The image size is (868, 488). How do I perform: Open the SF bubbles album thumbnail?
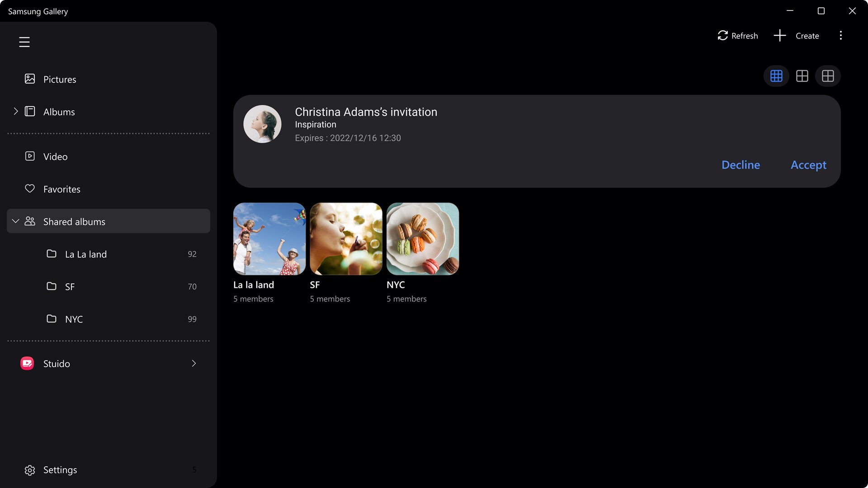click(346, 239)
